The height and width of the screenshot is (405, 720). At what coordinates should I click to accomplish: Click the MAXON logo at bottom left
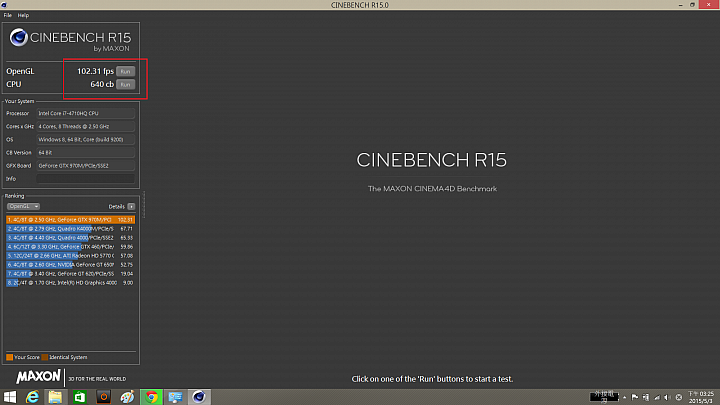38,377
